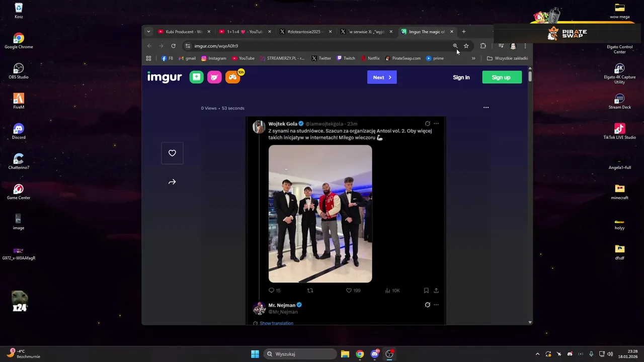
Task: Open the Chrome extensions puzzle icon
Action: pos(483,46)
